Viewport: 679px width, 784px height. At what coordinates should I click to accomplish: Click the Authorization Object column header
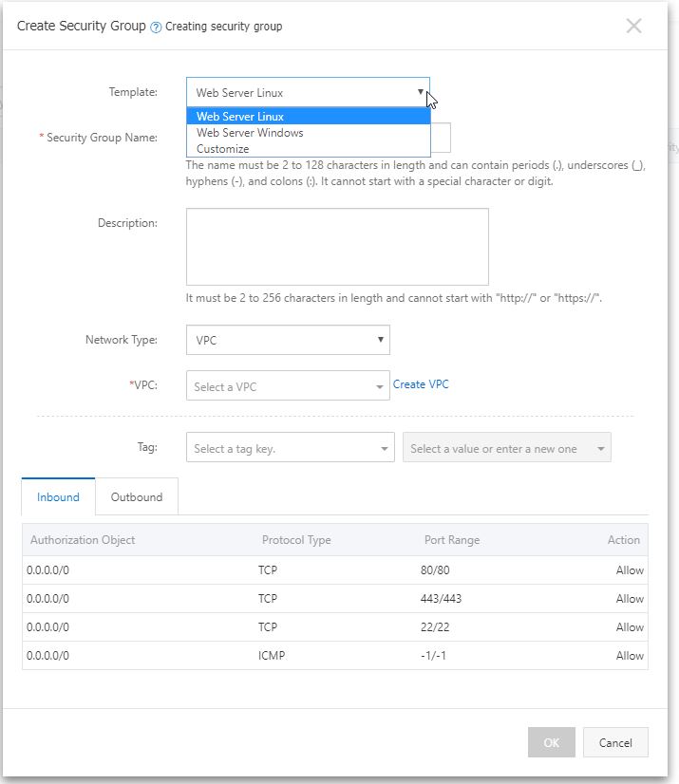click(x=85, y=540)
